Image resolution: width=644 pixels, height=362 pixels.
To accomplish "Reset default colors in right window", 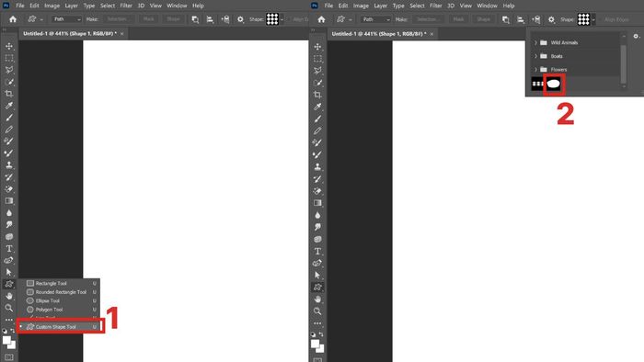I will coord(314,334).
